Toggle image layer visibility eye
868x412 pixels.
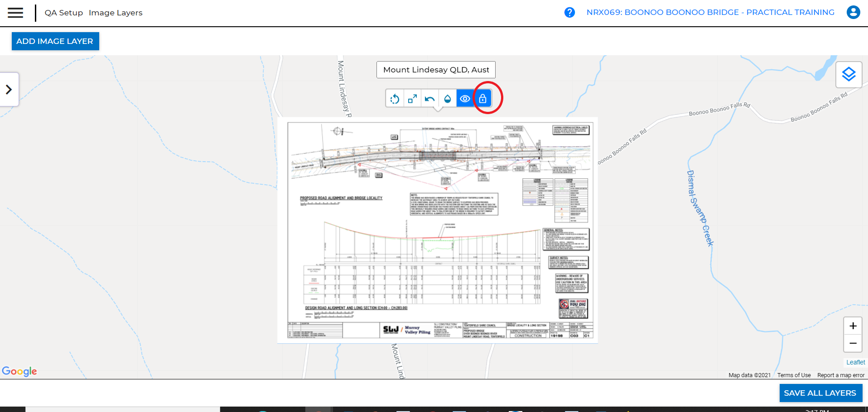[x=465, y=99]
